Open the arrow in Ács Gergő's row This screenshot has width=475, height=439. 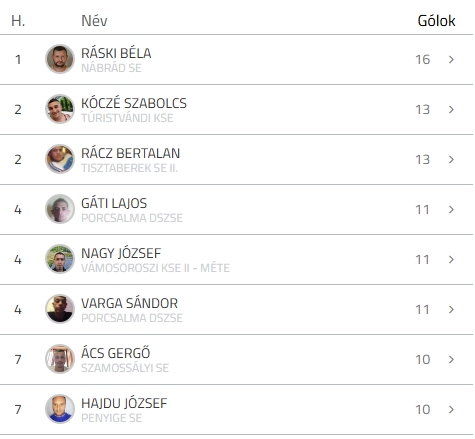tap(451, 359)
